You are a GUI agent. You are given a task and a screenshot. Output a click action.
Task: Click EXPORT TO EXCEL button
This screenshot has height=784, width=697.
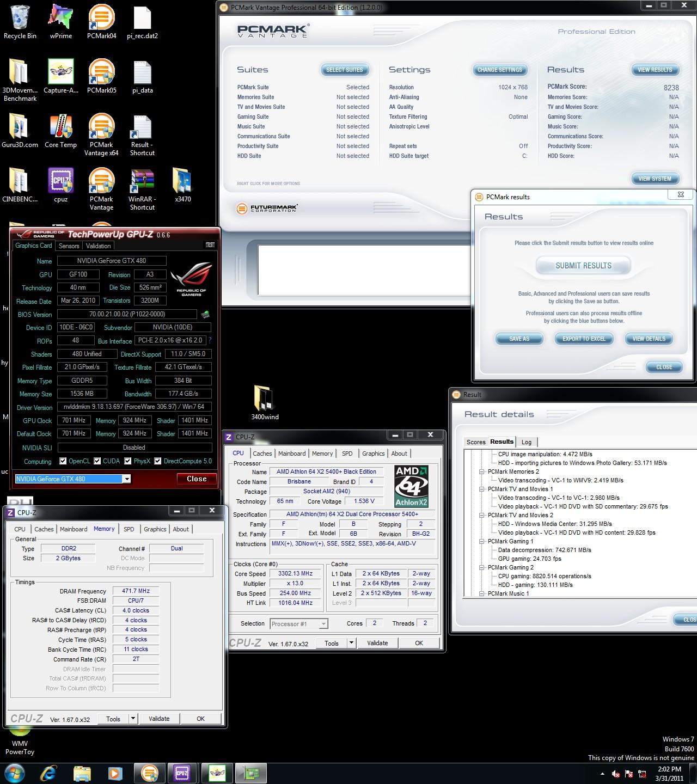pyautogui.click(x=584, y=339)
